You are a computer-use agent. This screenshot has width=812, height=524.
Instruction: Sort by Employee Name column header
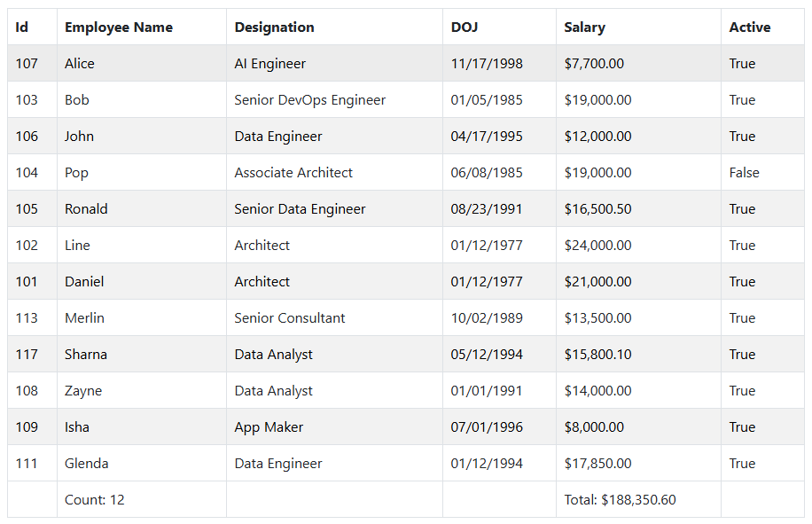(x=119, y=27)
